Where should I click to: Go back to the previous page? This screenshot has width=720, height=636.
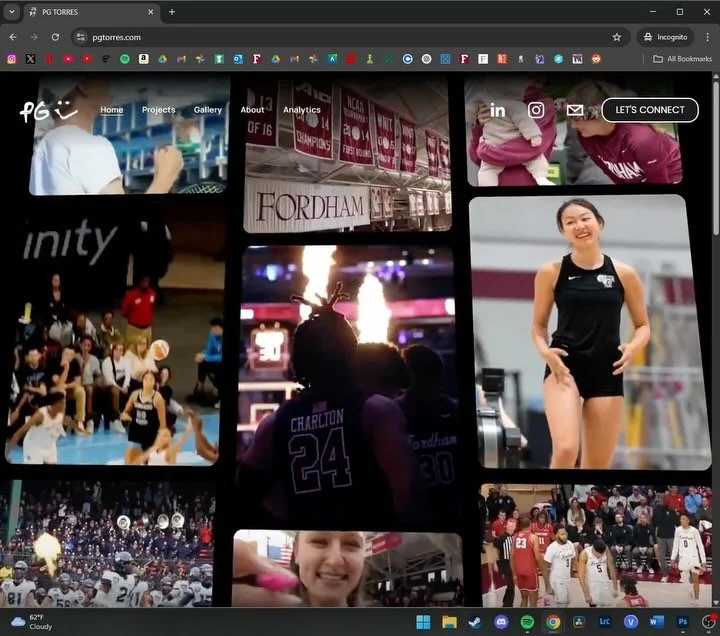tap(13, 37)
